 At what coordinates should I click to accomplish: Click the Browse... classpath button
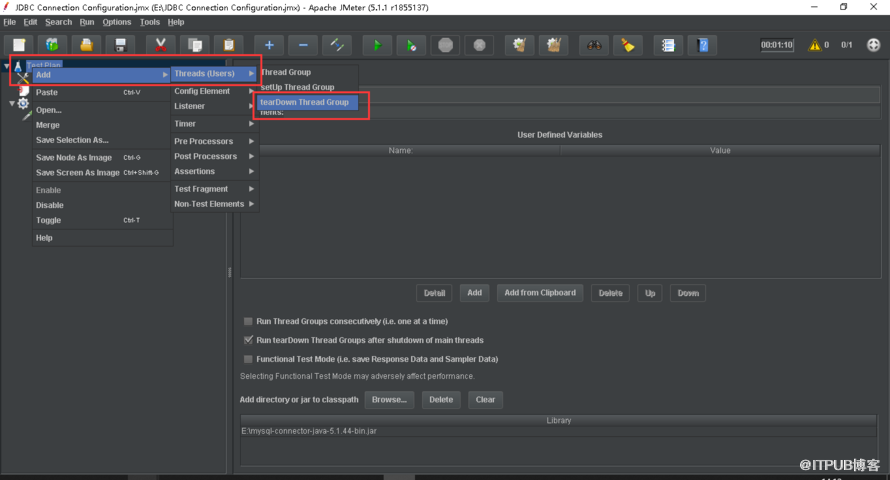point(388,399)
